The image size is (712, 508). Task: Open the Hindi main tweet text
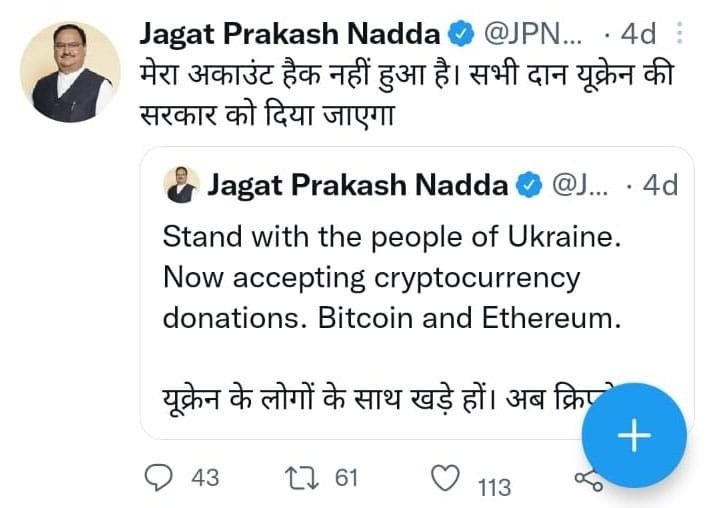coord(406,94)
